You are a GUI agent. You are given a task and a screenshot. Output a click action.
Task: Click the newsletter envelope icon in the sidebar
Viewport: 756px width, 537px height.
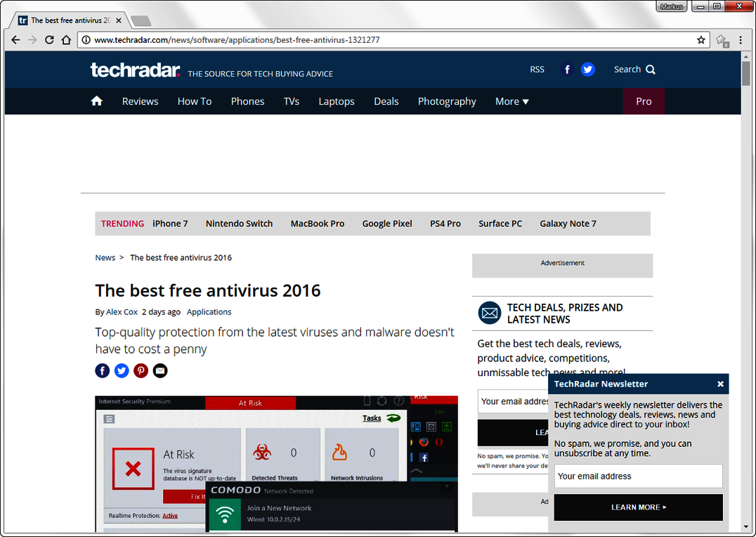(489, 313)
